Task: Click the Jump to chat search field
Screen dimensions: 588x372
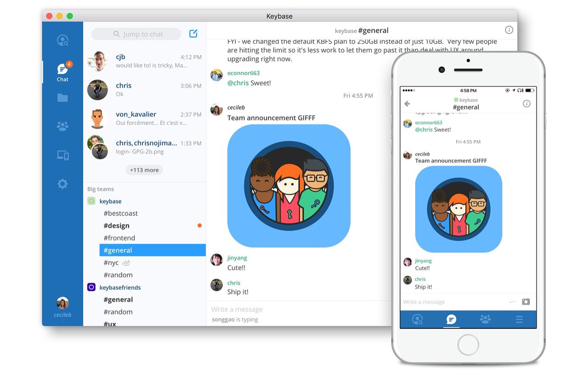Action: tap(136, 34)
